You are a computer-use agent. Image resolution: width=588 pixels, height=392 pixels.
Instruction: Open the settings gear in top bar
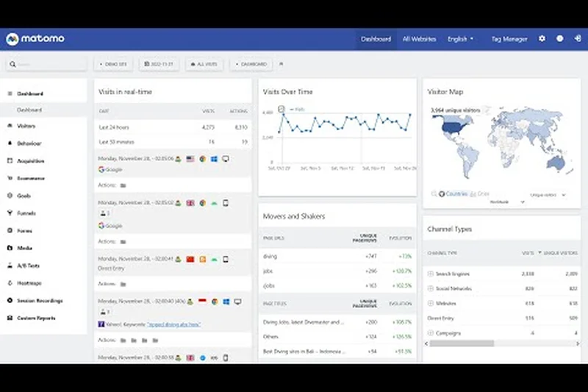click(542, 39)
